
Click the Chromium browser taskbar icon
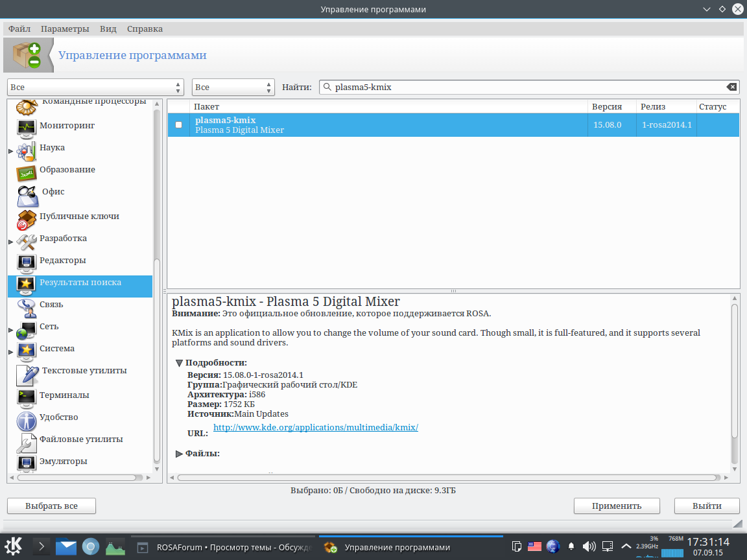click(x=91, y=546)
